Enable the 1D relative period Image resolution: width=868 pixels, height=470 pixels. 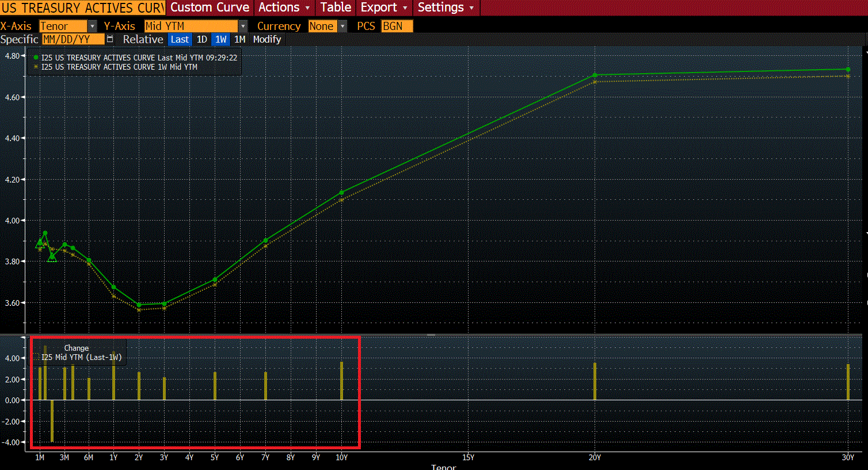[201, 39]
